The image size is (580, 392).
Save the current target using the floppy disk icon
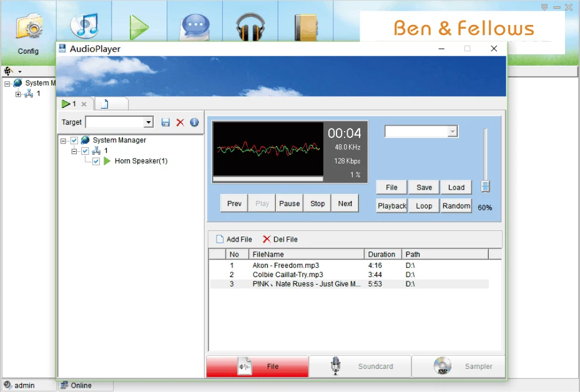click(x=165, y=122)
